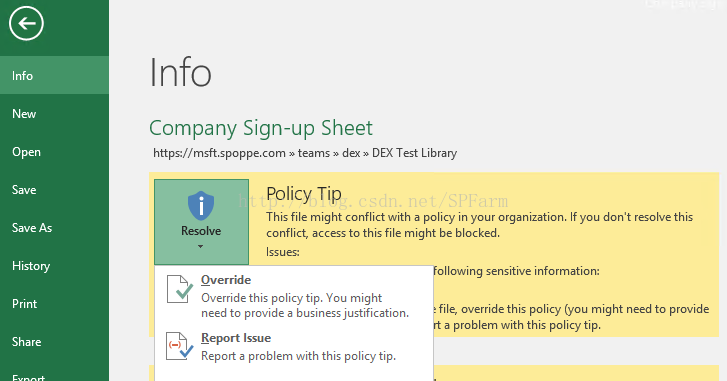Select Print in the sidebar
Image resolution: width=727 pixels, height=381 pixels.
[54, 304]
